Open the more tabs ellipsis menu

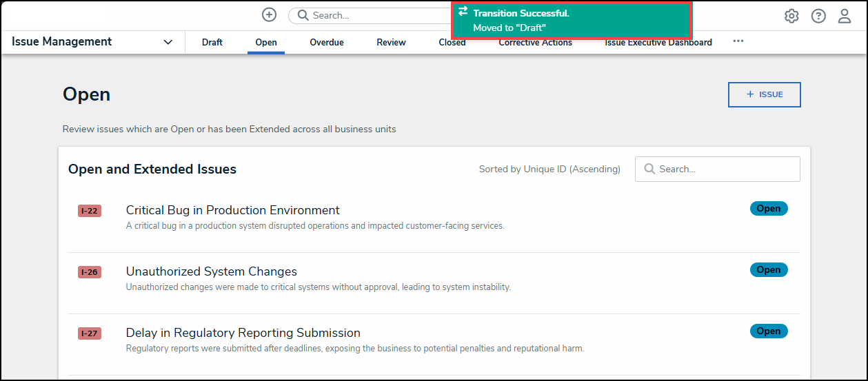[738, 41]
